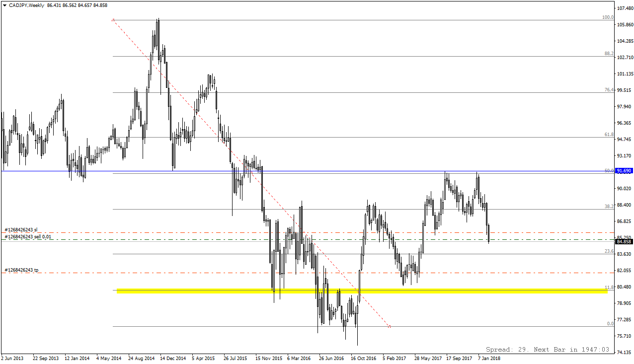Click the 86.825 price axis label
This screenshot has width=634, height=364.
pyautogui.click(x=624, y=221)
